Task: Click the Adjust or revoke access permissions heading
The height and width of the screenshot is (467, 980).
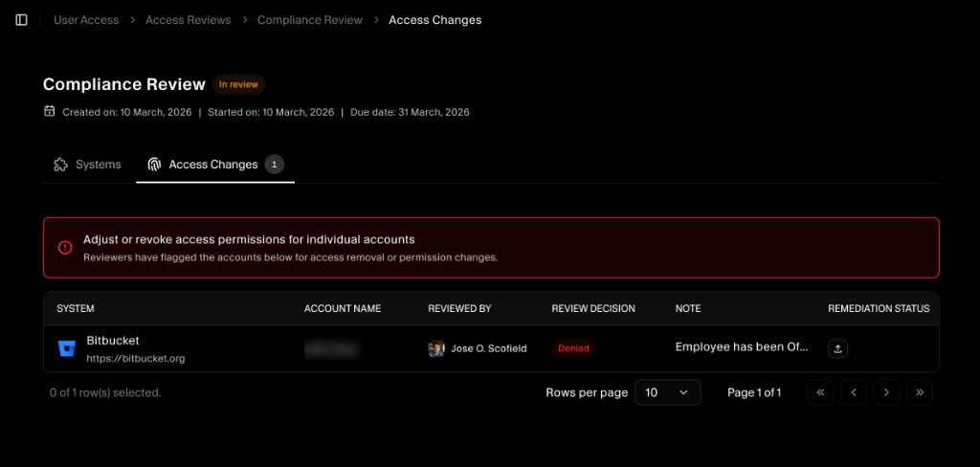Action: click(x=249, y=239)
